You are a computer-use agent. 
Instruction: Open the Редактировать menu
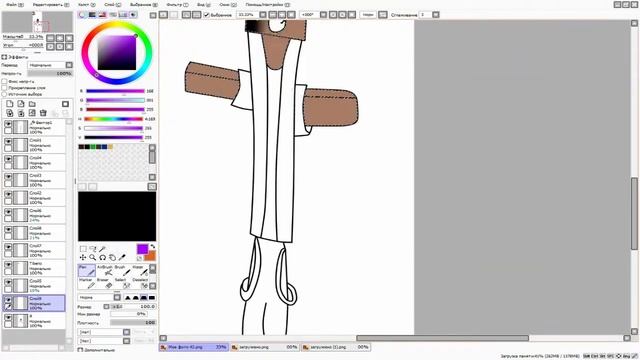point(51,4)
